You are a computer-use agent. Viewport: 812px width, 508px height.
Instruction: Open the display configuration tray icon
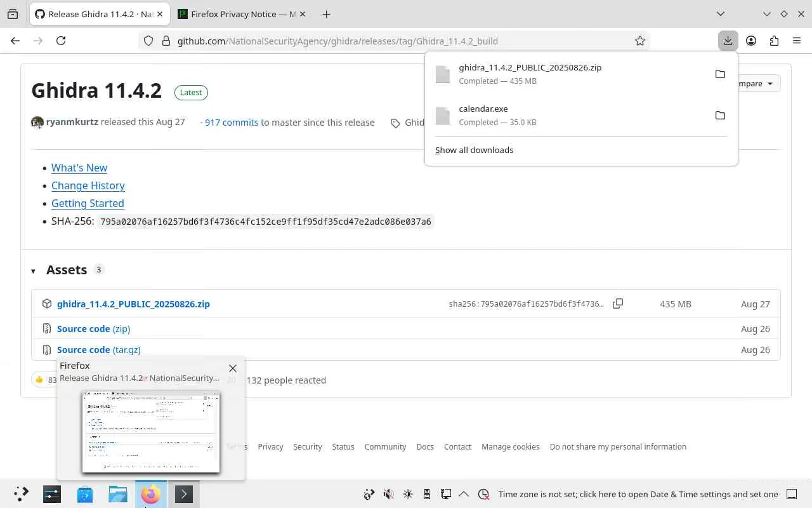click(x=445, y=494)
